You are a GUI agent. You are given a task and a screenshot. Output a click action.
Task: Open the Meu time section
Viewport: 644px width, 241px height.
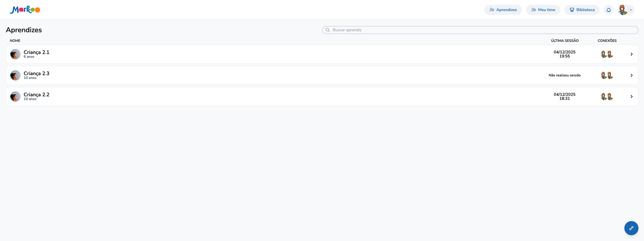[543, 10]
